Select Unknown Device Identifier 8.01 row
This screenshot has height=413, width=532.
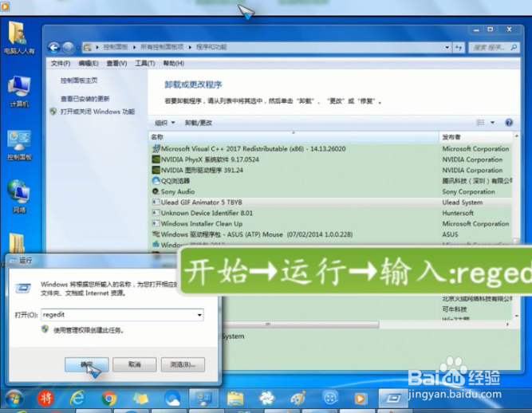pos(331,213)
